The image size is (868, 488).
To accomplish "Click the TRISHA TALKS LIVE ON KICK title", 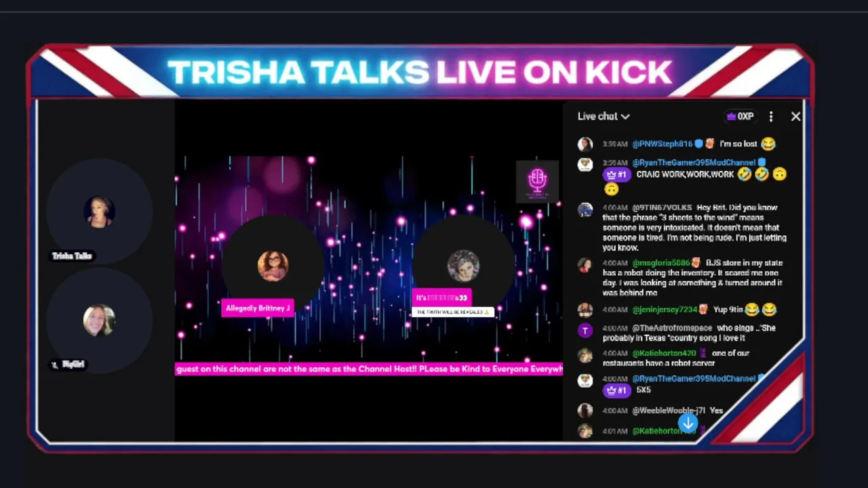I will 420,73.
